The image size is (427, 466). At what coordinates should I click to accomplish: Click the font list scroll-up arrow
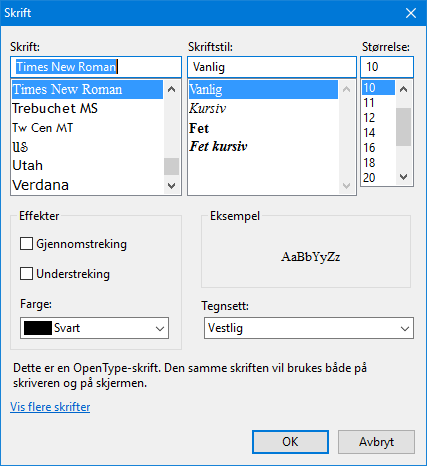(x=171, y=89)
